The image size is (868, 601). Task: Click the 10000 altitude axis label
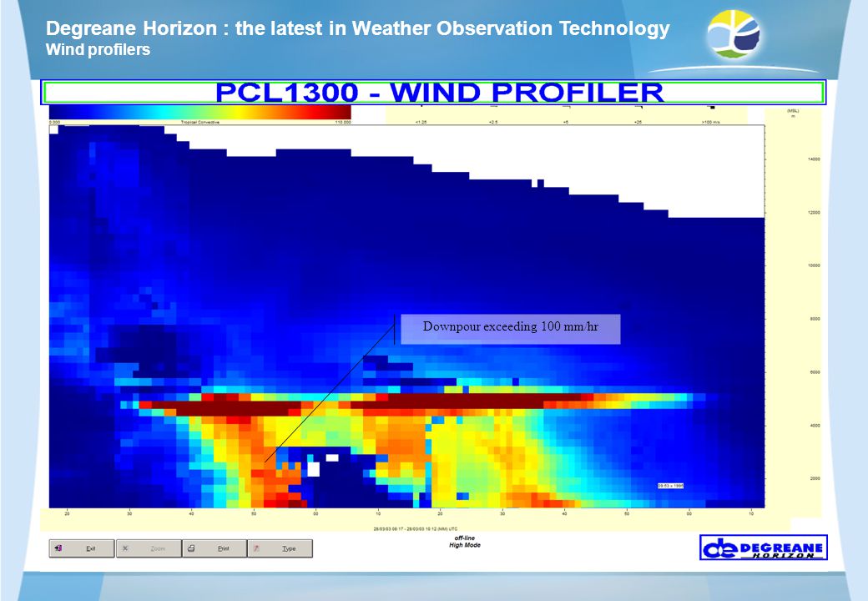(814, 265)
